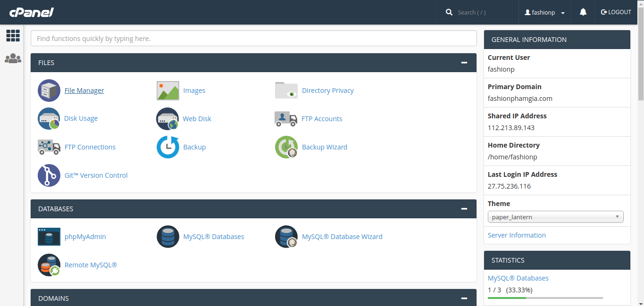Open the FTP Connections link
The height and width of the screenshot is (306, 644).
click(x=90, y=147)
